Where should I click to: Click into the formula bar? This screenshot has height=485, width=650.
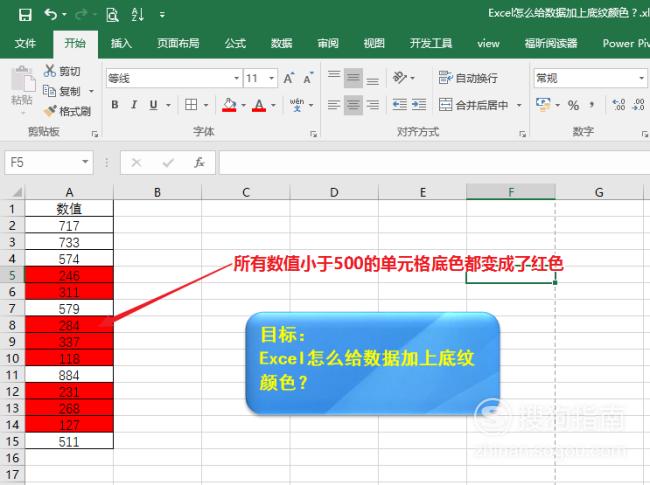tap(434, 162)
